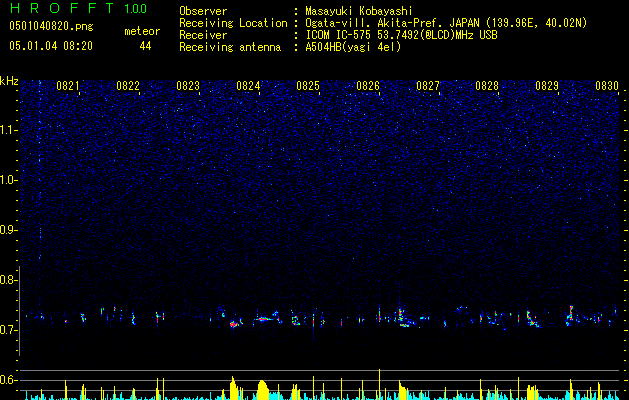Click the Receiver label
The height and width of the screenshot is (400, 629).
click(x=203, y=35)
